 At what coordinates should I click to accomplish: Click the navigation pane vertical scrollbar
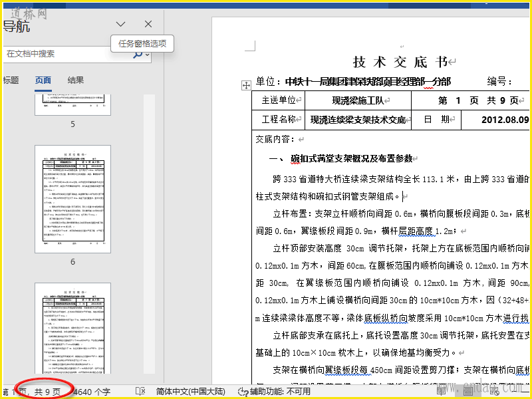click(x=149, y=234)
